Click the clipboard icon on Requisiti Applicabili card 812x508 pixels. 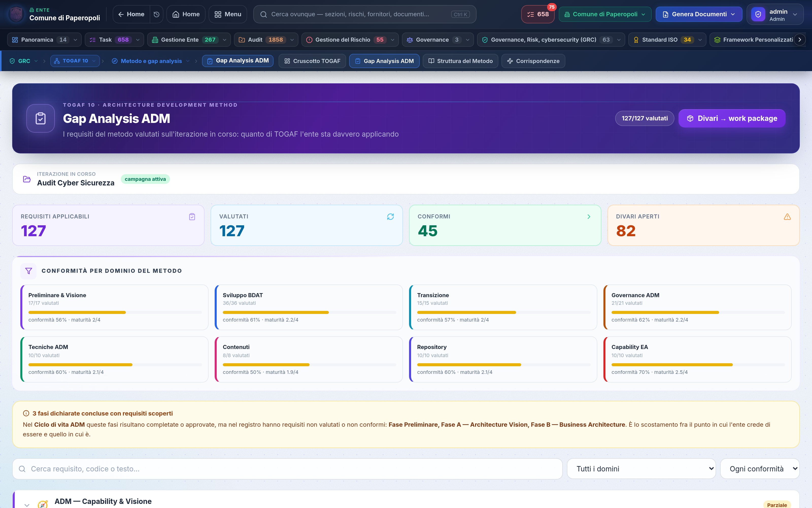(192, 217)
